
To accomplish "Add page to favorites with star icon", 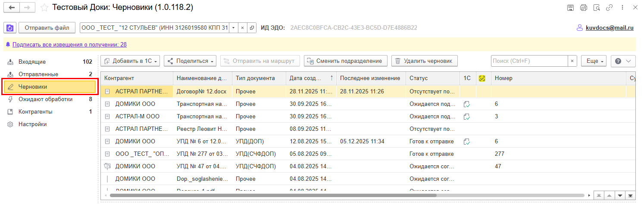I will pyautogui.click(x=44, y=8).
